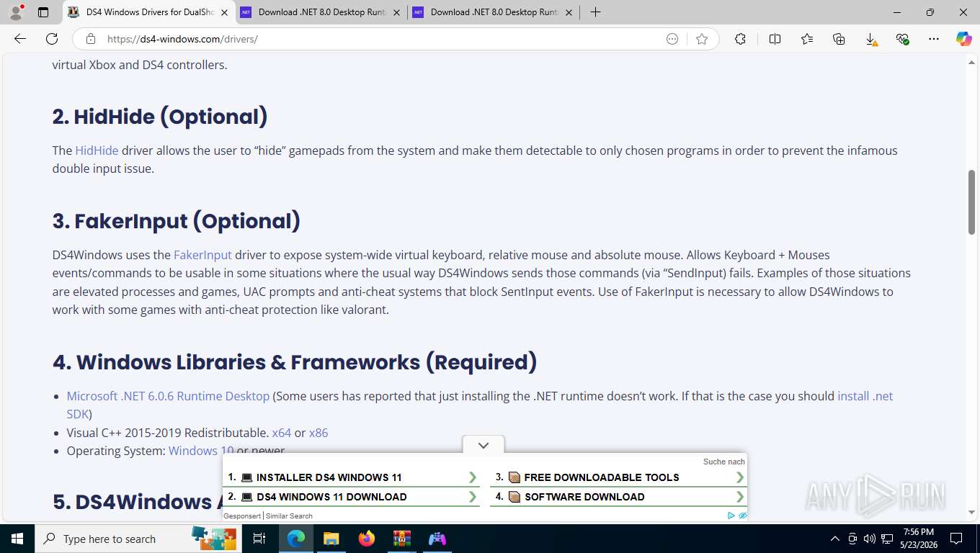980x553 pixels.
Task: Launch the Copilot sidebar
Action: (x=964, y=39)
